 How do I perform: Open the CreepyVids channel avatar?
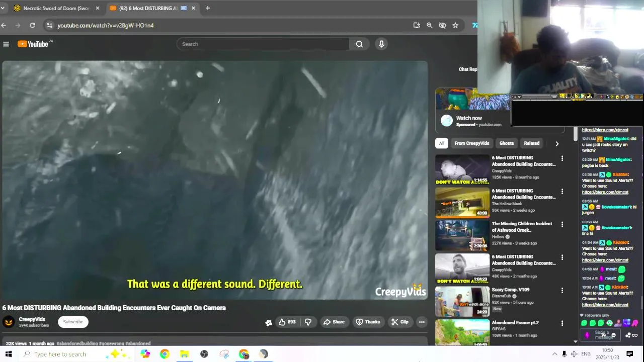point(9,322)
